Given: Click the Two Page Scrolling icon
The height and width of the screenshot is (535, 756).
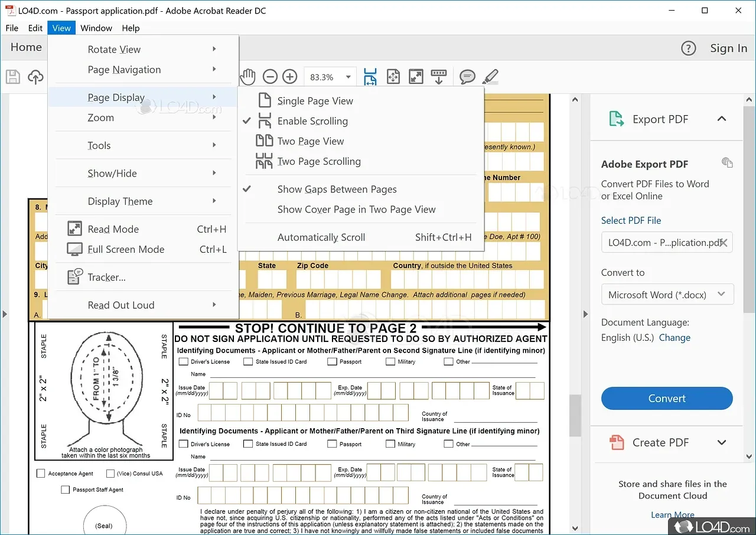Looking at the screenshot, I should click(264, 161).
